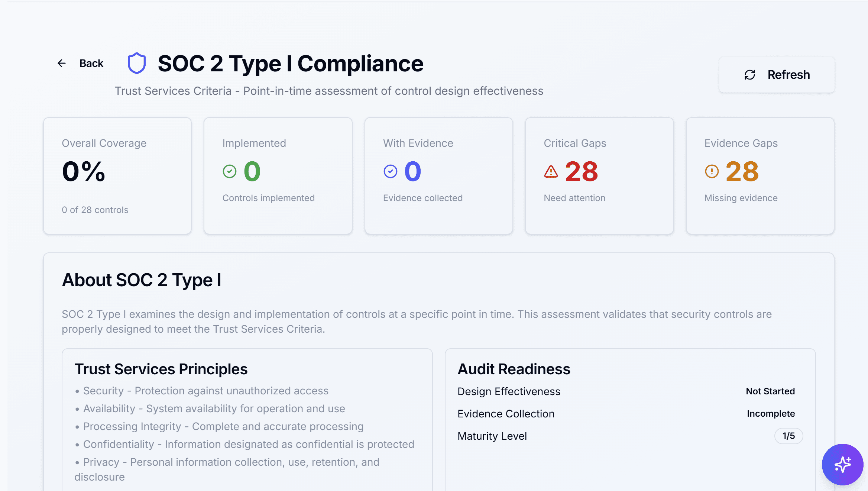Image resolution: width=868 pixels, height=491 pixels.
Task: Click the Trust Services Principles heading
Action: pos(161,369)
